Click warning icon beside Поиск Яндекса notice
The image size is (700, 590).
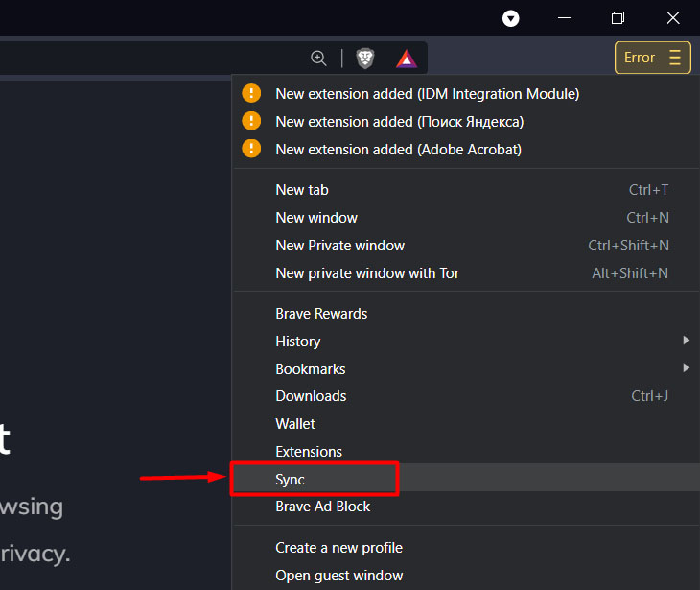coord(251,121)
